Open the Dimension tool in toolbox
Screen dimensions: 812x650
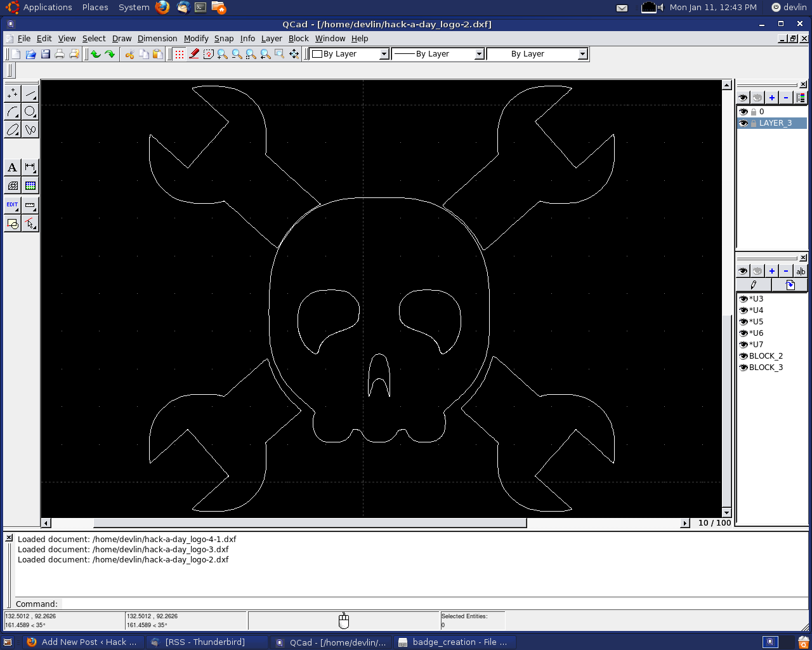(30, 168)
